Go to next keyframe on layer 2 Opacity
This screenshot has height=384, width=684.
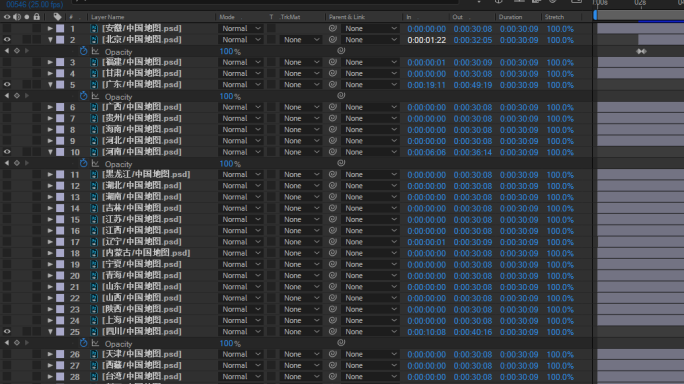[27, 51]
